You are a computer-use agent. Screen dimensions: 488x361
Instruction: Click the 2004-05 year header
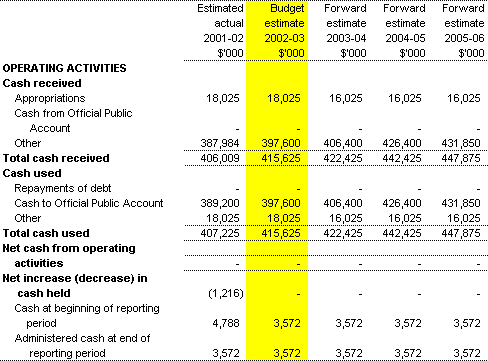(x=405, y=38)
